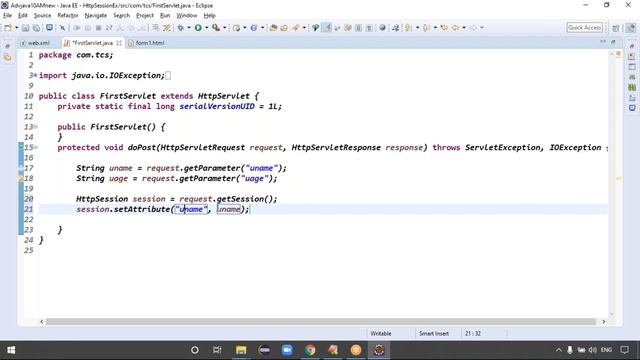Open the Search dropdown arrow

[304, 28]
